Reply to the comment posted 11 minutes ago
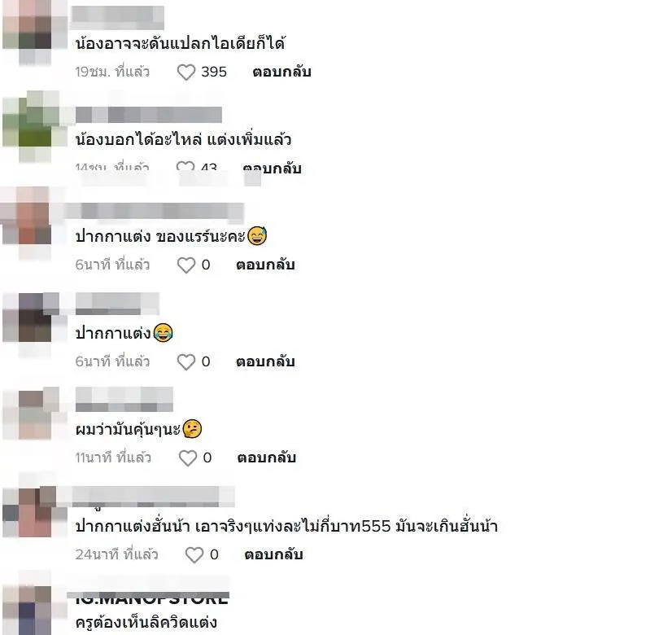The height and width of the screenshot is (635, 672). [x=267, y=458]
